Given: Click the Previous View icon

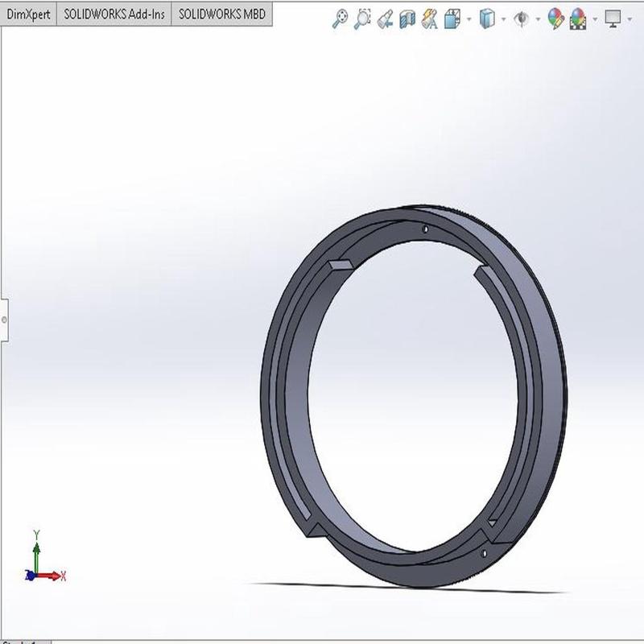Looking at the screenshot, I should (x=385, y=19).
